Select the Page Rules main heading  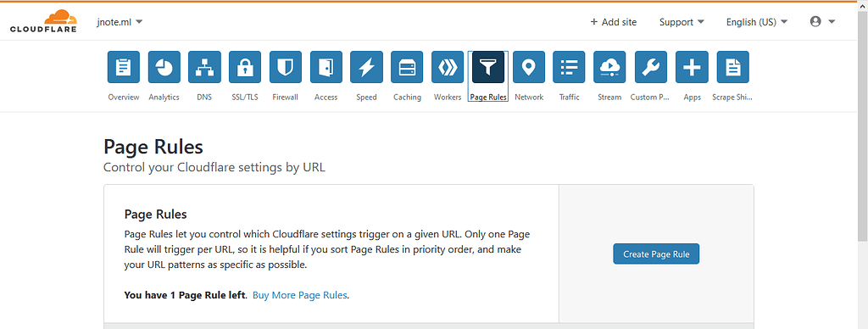(153, 147)
